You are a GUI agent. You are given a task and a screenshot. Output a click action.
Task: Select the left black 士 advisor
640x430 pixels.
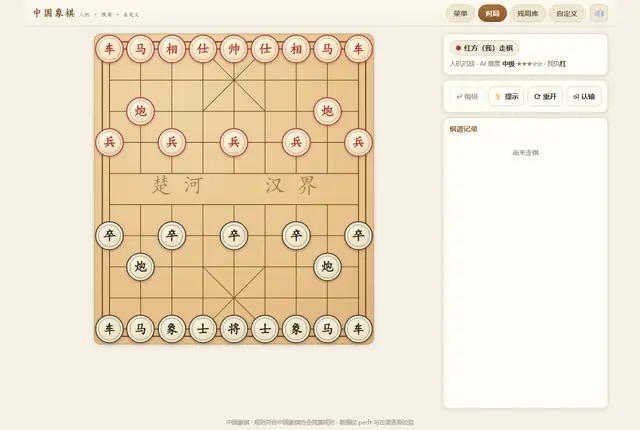tap(203, 329)
